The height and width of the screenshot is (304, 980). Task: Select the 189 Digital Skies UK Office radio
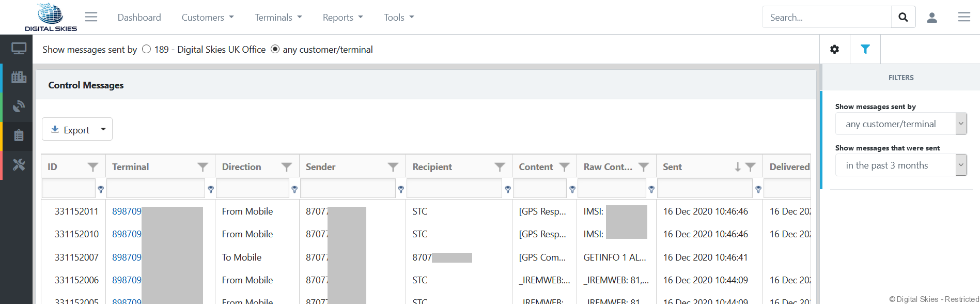click(147, 49)
